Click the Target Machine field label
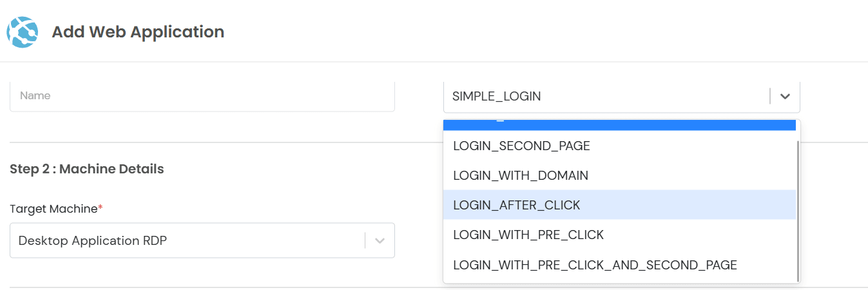The height and width of the screenshot is (290, 868). coord(53,209)
